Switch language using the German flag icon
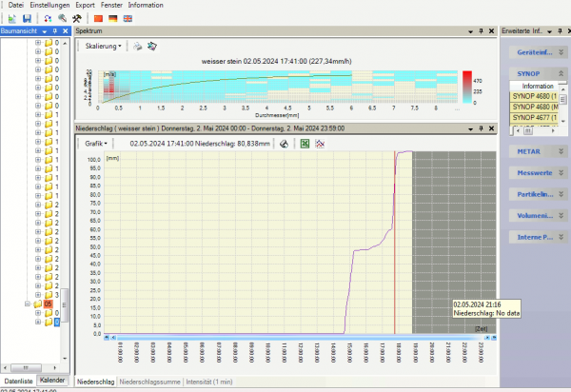Viewport: 571px width, 392px height. (x=111, y=18)
